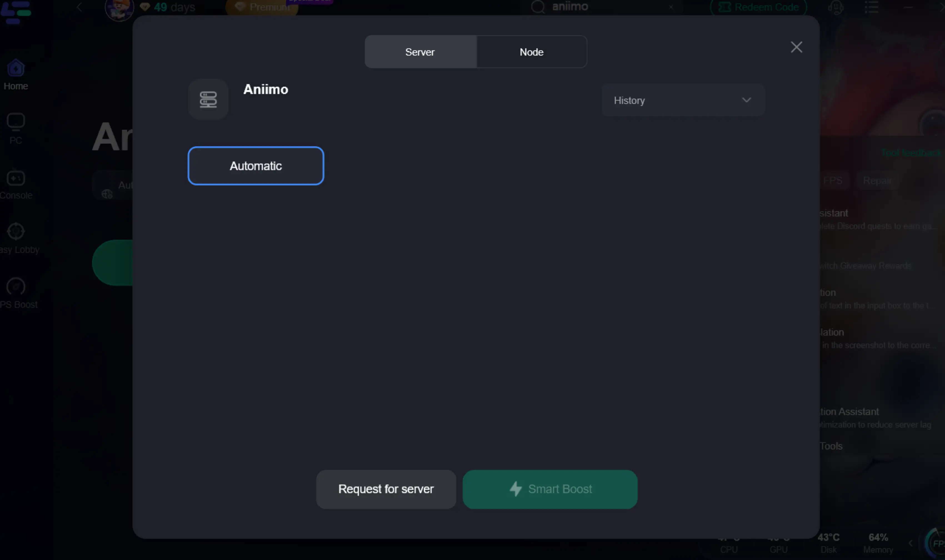The height and width of the screenshot is (560, 945).
Task: Select the Automatic server option
Action: (256, 166)
